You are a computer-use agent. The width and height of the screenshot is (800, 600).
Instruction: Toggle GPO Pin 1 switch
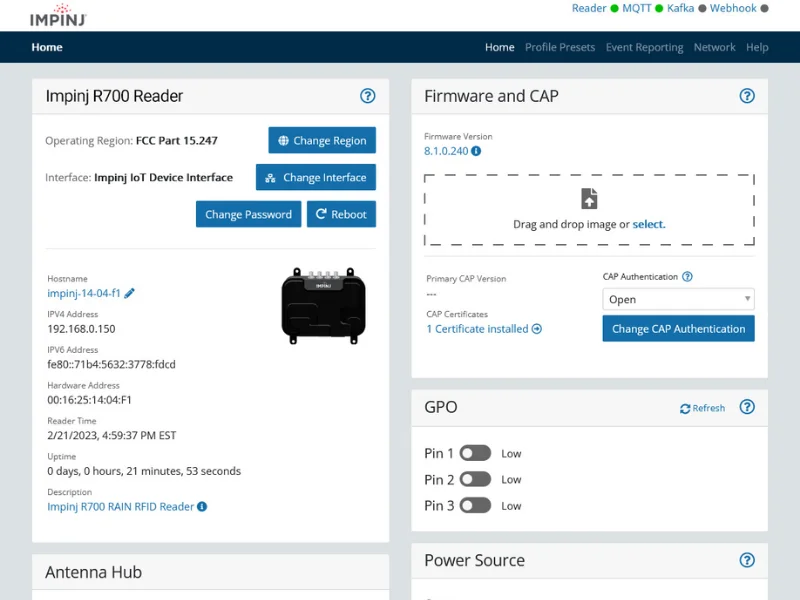[475, 453]
